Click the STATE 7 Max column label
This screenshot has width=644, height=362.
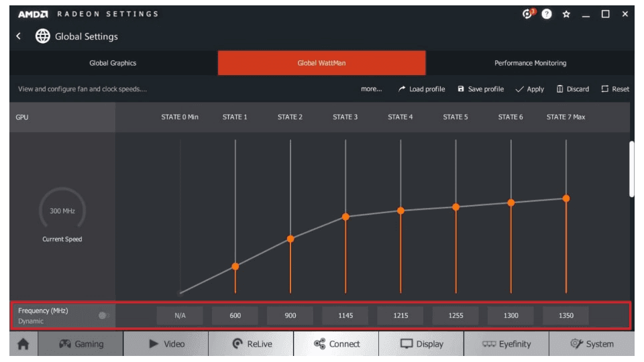click(x=566, y=117)
